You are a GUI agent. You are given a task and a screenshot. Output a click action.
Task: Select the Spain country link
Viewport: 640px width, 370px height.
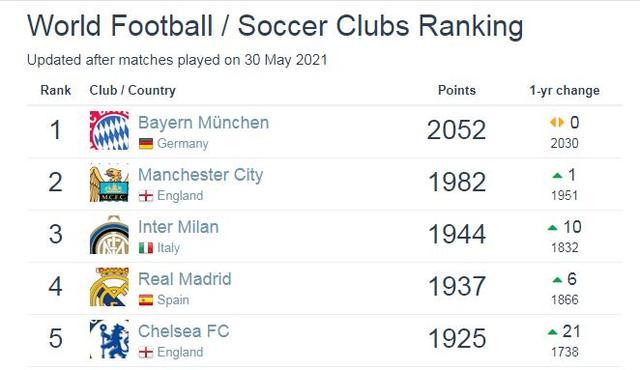tap(173, 300)
